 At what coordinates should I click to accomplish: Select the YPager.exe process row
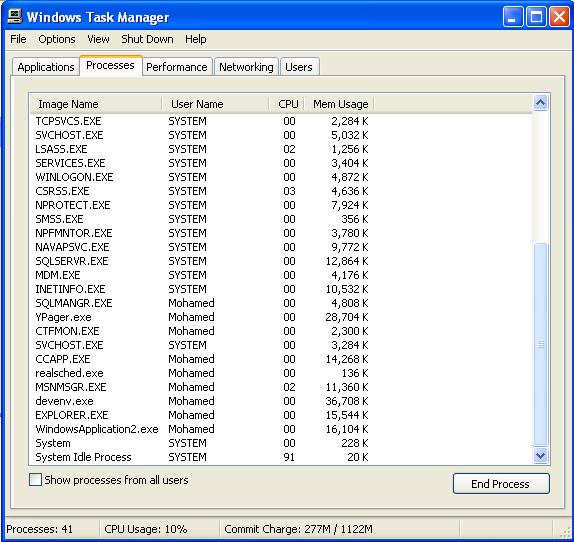(280, 317)
